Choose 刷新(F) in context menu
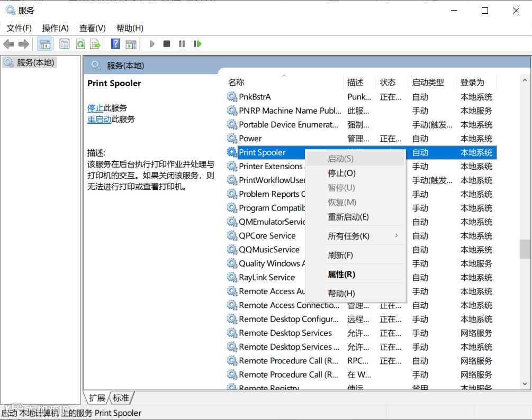The height and width of the screenshot is (420, 532). pos(356,255)
